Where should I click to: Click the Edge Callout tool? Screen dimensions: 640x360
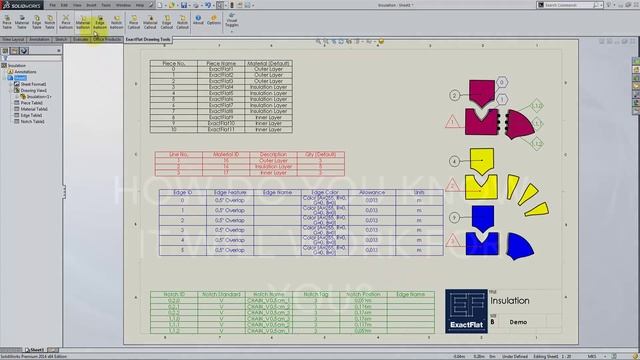pyautogui.click(x=167, y=22)
